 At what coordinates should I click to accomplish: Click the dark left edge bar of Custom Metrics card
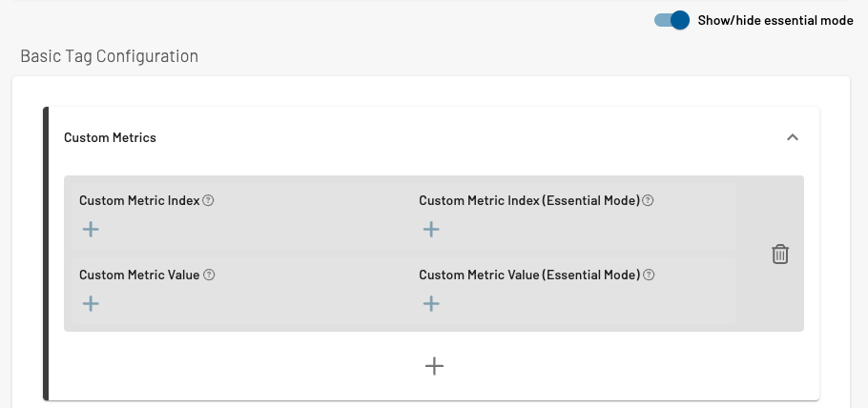click(x=46, y=253)
